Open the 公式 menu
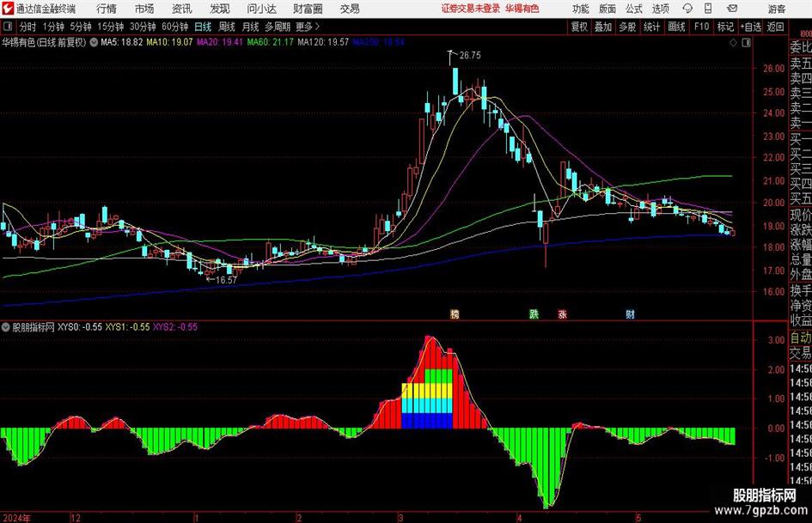 click(634, 9)
